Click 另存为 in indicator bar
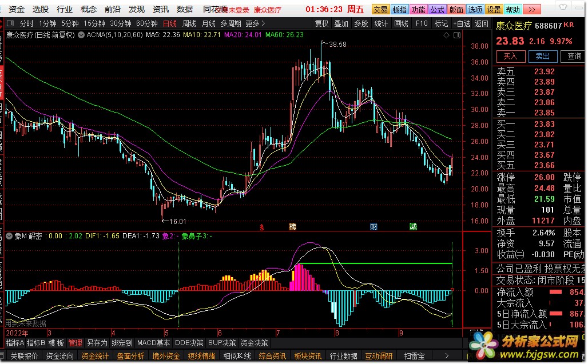 [97, 343]
